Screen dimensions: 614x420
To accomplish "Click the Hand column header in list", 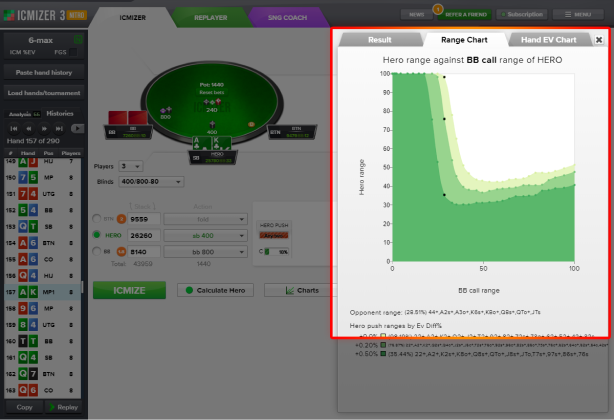I will 28,153.
